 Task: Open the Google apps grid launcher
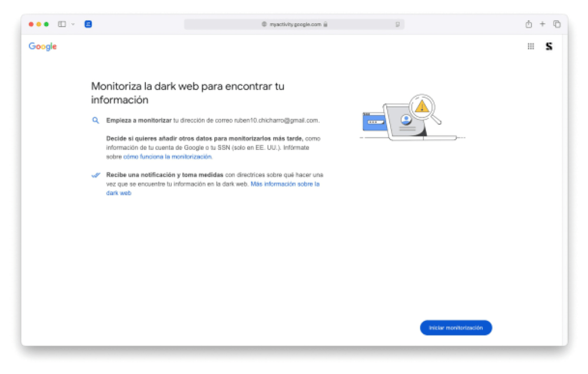[530, 46]
